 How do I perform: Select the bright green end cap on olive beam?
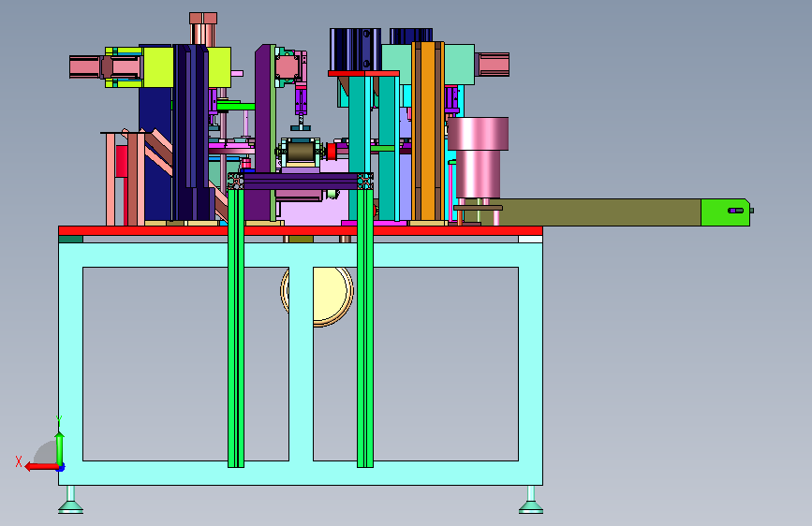[725, 212]
